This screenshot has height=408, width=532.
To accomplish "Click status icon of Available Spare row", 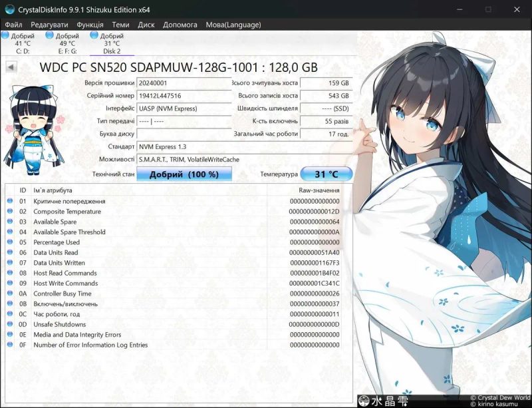I will (x=10, y=221).
